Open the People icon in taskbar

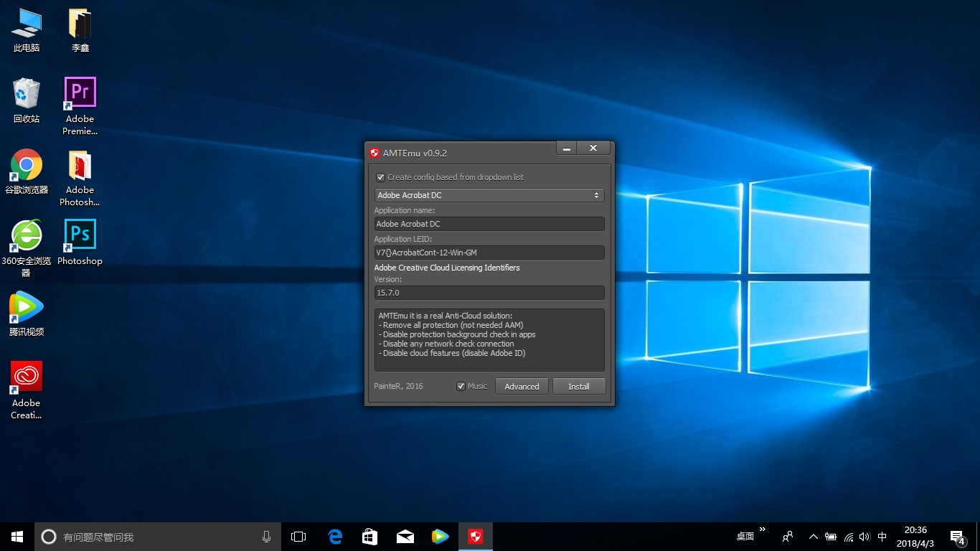point(788,537)
